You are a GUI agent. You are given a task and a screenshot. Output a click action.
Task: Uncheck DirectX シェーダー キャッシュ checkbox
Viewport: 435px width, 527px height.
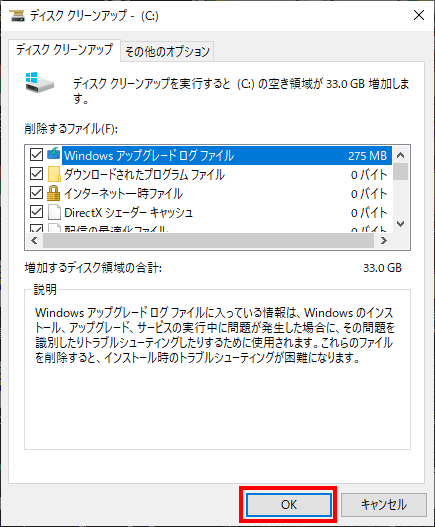pos(36,212)
